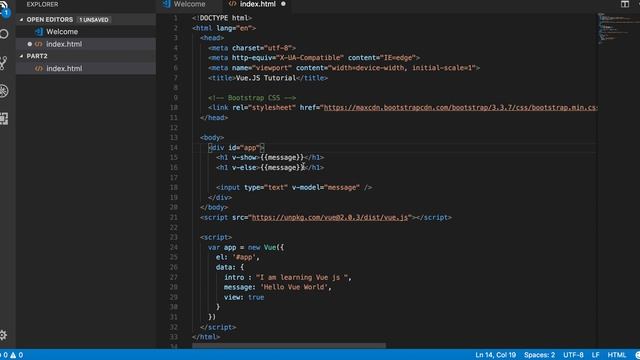
Task: Place cursor on the v-else directive
Action: pyautogui.click(x=245, y=168)
